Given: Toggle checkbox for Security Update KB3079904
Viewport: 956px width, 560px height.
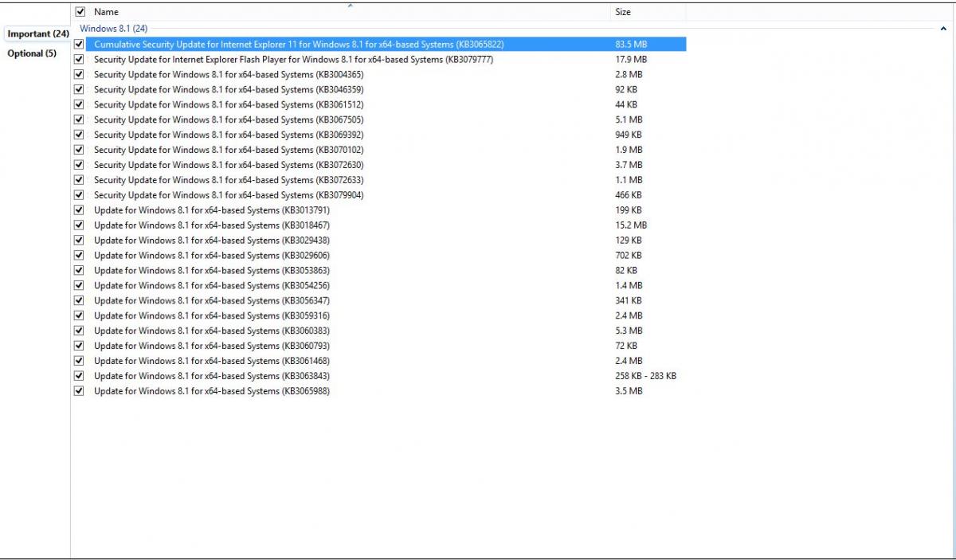Looking at the screenshot, I should tap(79, 195).
